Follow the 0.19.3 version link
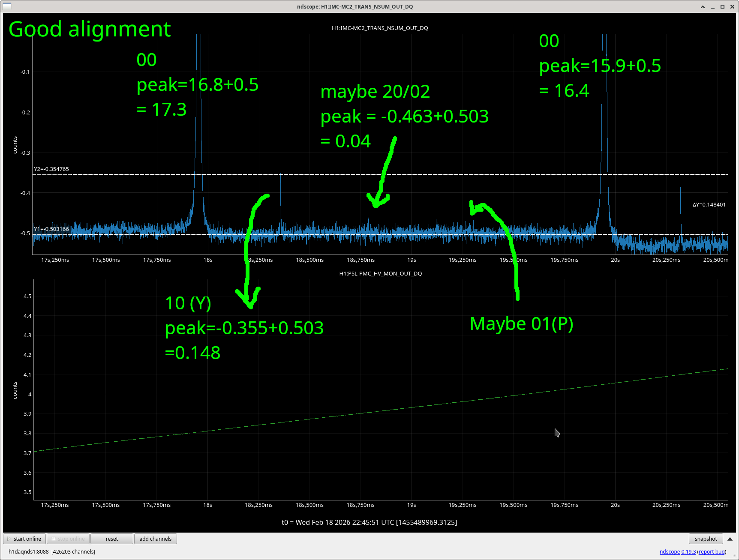 688,551
